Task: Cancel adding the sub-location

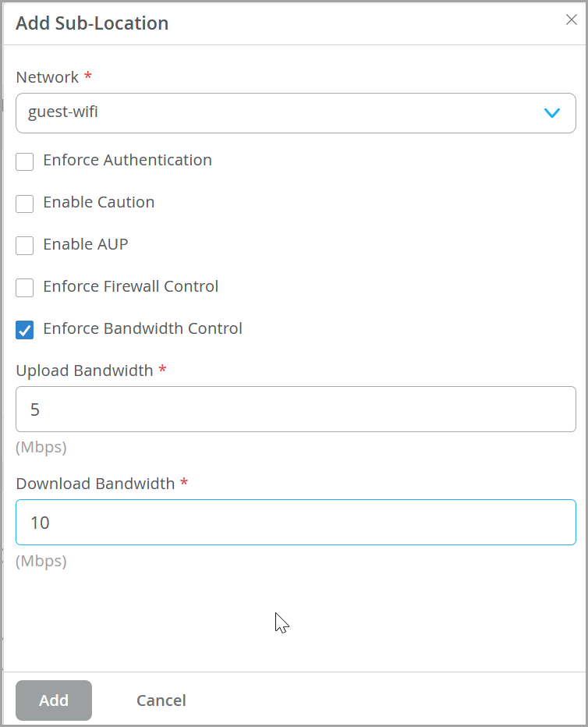Action: [x=161, y=700]
